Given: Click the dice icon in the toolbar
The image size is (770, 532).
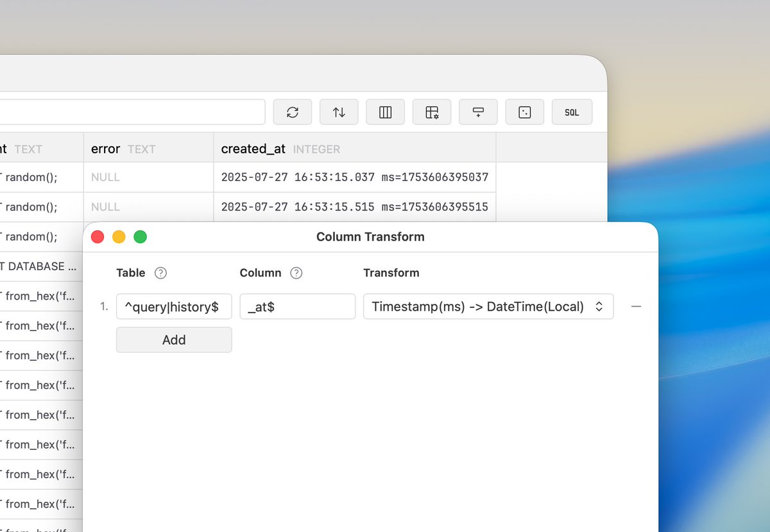Looking at the screenshot, I should click(525, 112).
